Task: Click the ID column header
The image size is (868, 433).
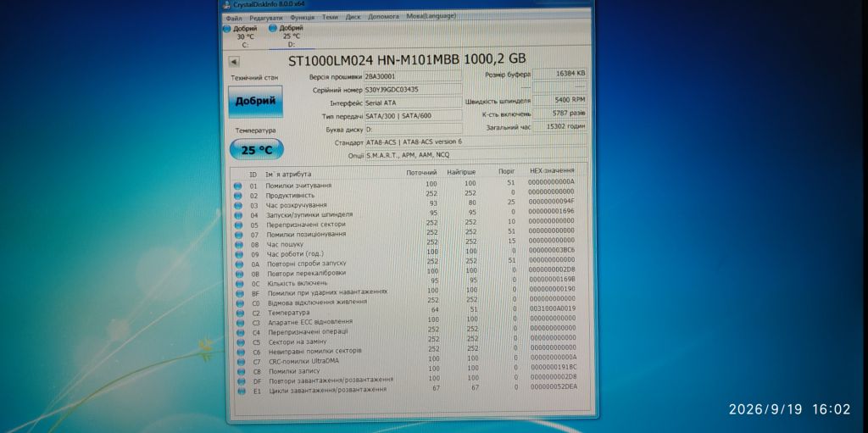Action: click(x=253, y=175)
